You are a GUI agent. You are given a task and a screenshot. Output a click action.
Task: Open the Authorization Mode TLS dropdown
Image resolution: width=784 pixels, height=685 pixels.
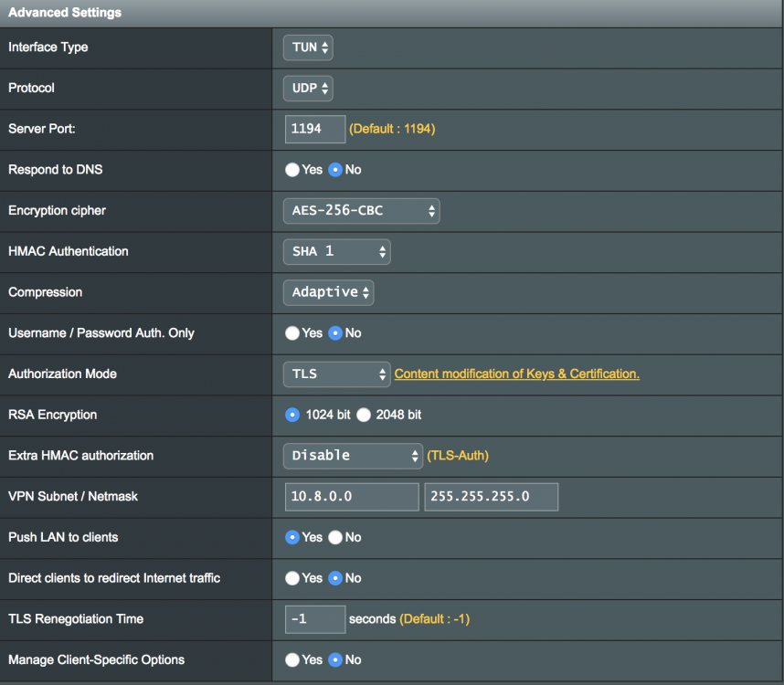click(x=337, y=374)
